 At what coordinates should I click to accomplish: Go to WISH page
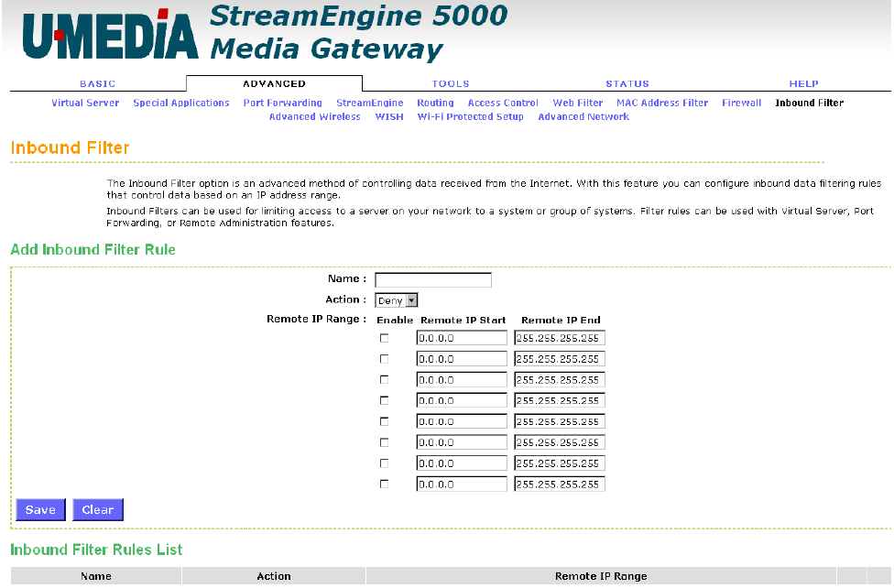click(x=389, y=116)
